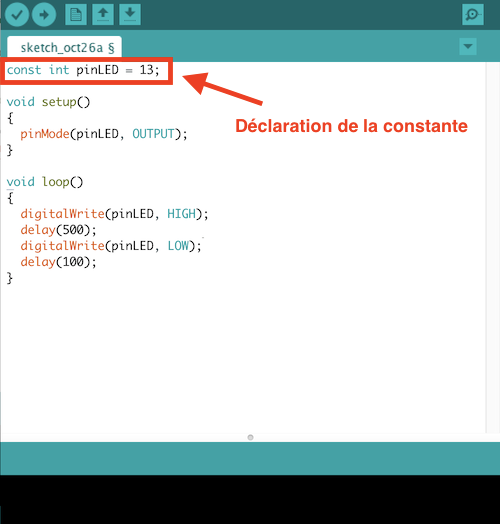
Task: Click the console divider drag handle
Action: (x=250, y=437)
